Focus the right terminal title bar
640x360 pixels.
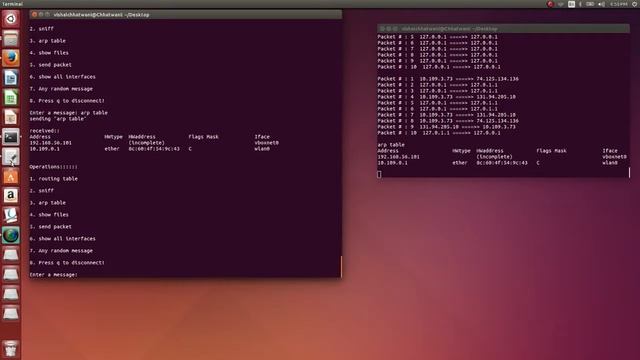click(x=503, y=29)
